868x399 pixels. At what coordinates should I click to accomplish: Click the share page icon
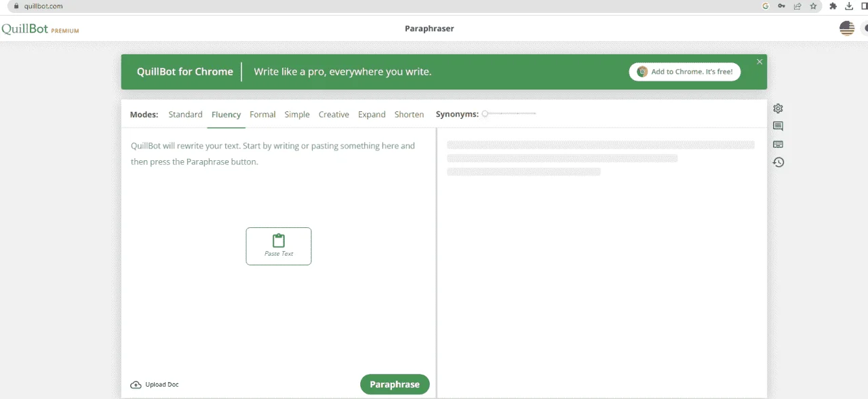[x=797, y=6]
